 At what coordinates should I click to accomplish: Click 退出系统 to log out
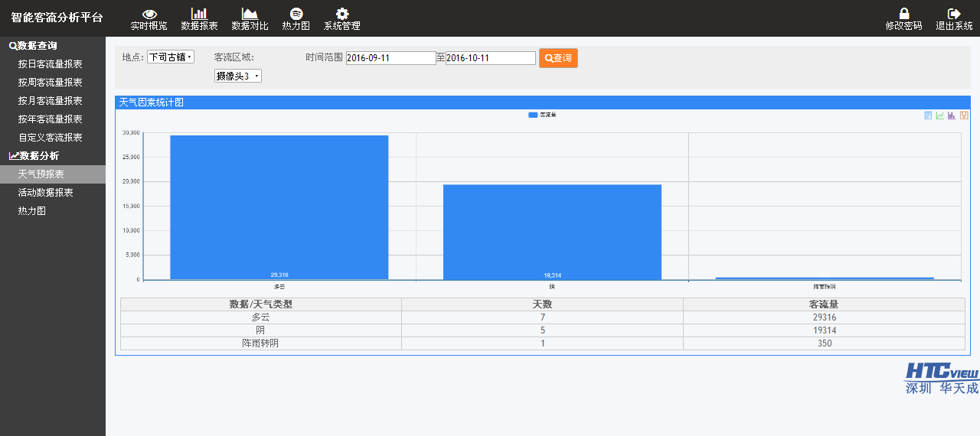pyautogui.click(x=954, y=19)
